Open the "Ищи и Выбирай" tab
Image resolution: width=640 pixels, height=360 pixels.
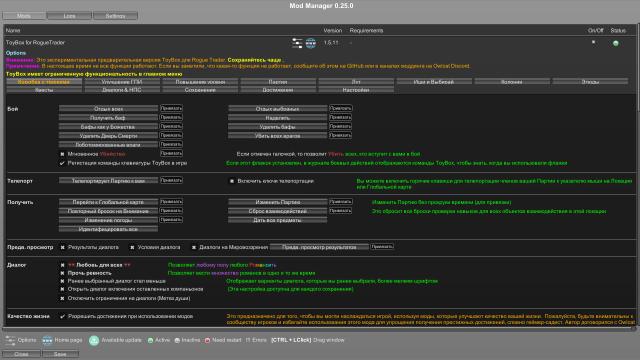point(434,82)
